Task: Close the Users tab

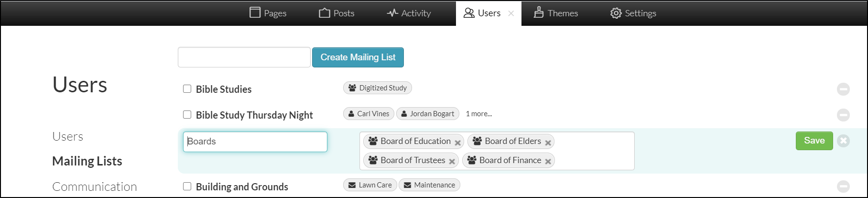Action: click(x=511, y=13)
